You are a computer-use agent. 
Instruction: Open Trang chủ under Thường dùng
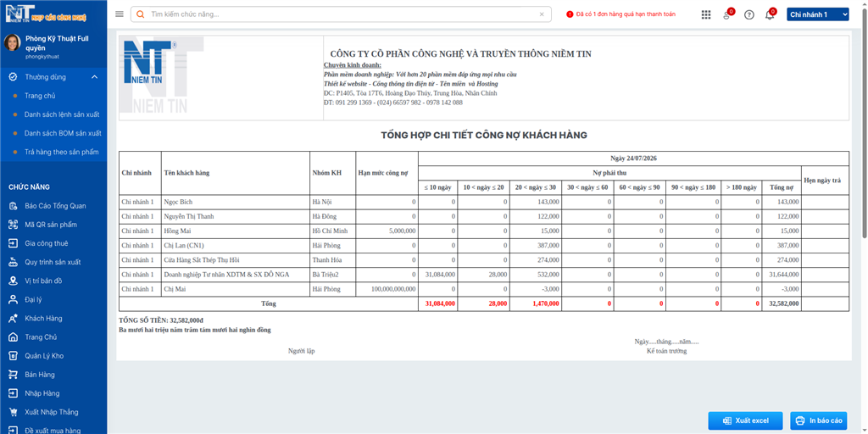pyautogui.click(x=40, y=96)
